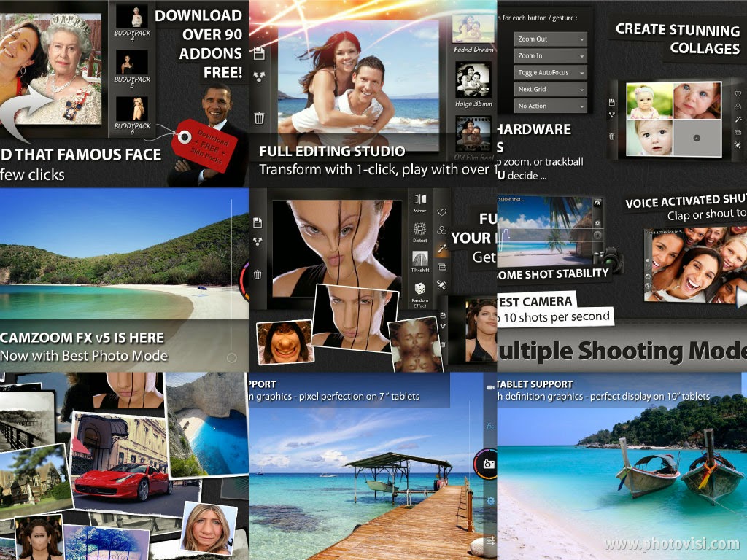The image size is (747, 560).
Task: Choose the Holga 35mm effect thumbnail
Action: (x=473, y=80)
